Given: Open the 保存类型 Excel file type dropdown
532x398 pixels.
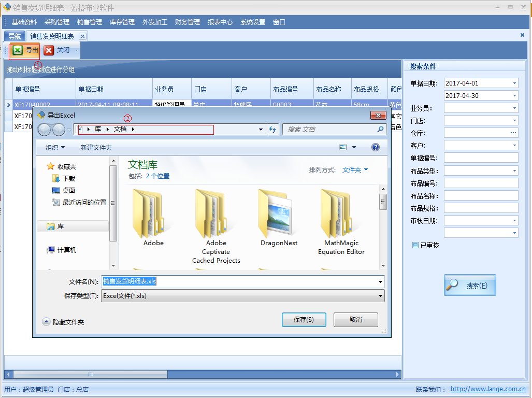Looking at the screenshot, I should tap(381, 296).
